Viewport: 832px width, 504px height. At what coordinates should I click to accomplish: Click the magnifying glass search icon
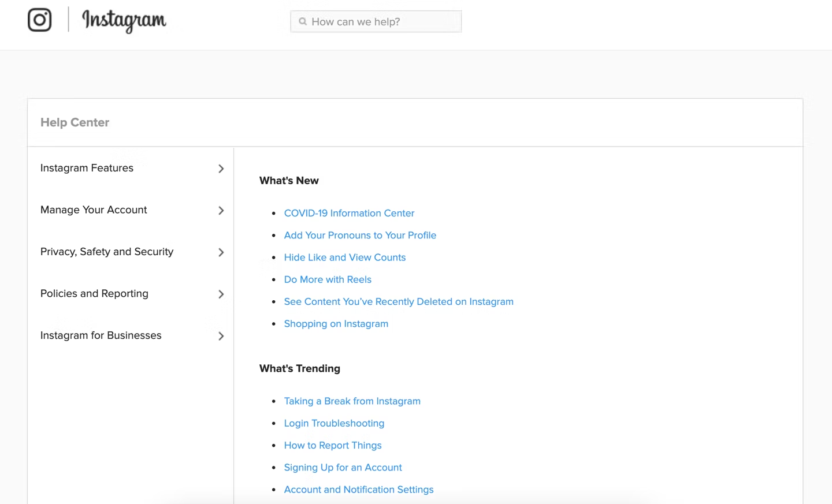point(303,21)
